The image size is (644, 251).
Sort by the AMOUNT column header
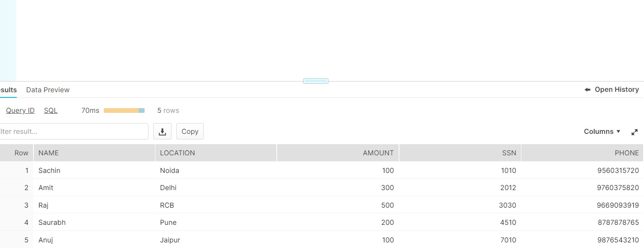coord(378,153)
